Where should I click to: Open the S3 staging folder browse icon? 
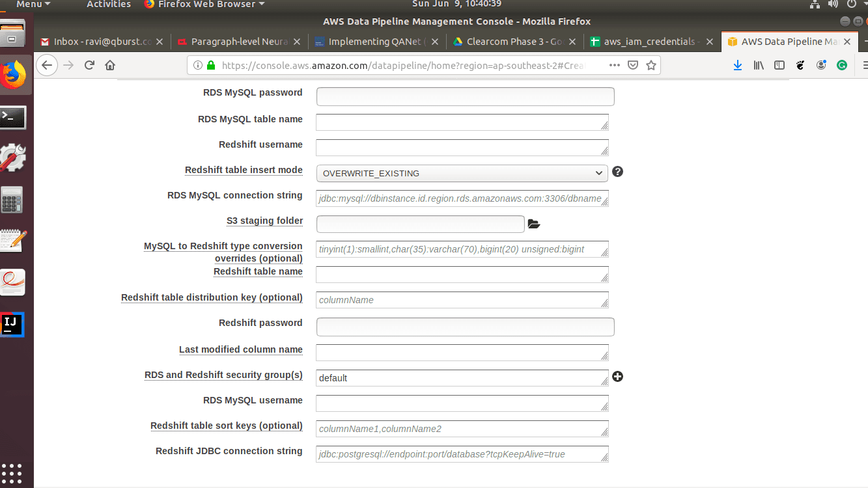pyautogui.click(x=534, y=224)
